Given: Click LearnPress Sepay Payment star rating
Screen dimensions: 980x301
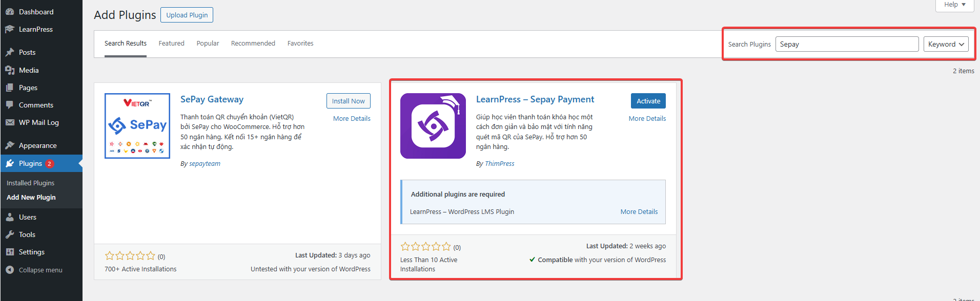Looking at the screenshot, I should pyautogui.click(x=425, y=247).
